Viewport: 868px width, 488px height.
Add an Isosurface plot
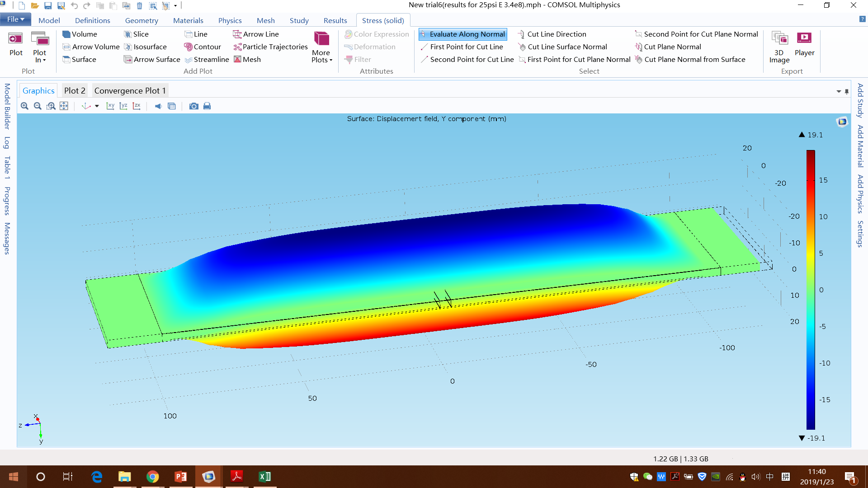[x=145, y=47]
